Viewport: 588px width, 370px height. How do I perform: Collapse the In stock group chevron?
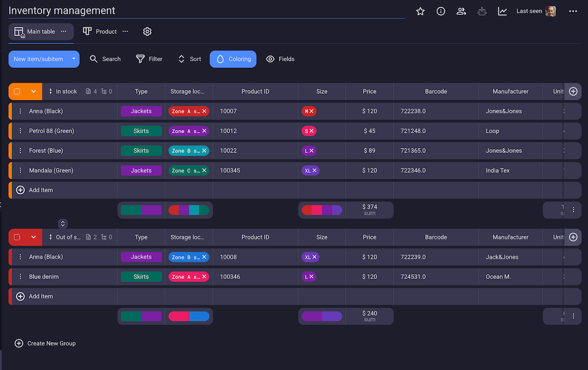coord(33,92)
